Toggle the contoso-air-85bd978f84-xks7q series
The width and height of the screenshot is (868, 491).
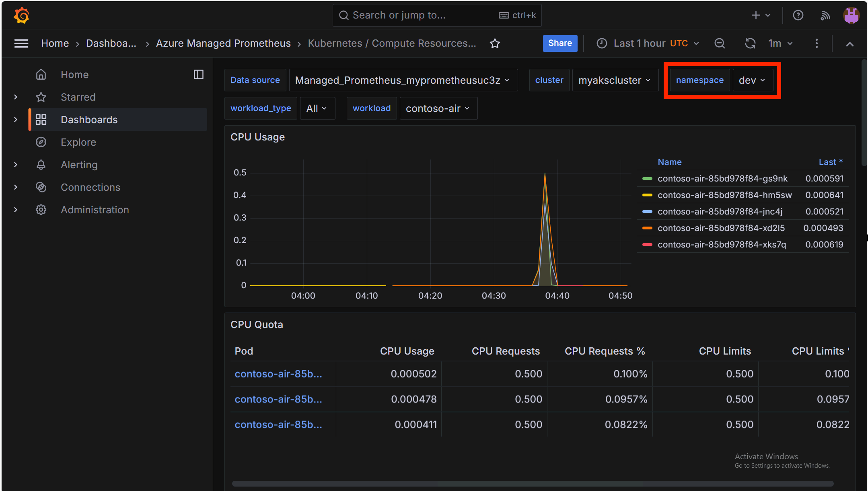[x=722, y=245]
